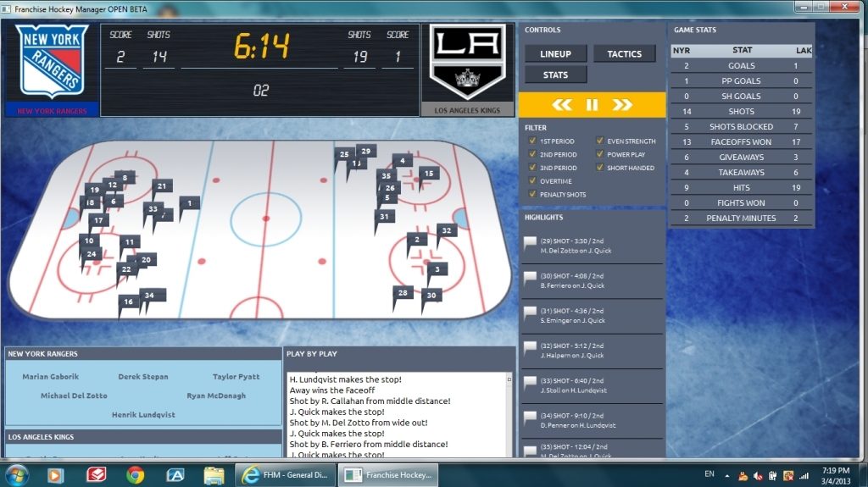
Task: Click the rewind double-arrow icon
Action: (x=562, y=105)
